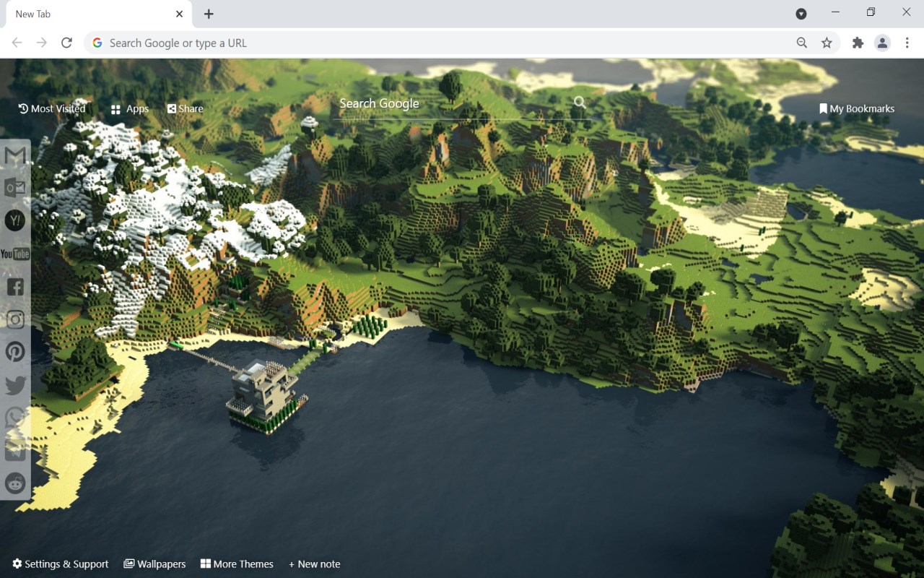Open WhatsApp from the sidebar
Screen dimensions: 924x578
click(x=15, y=418)
